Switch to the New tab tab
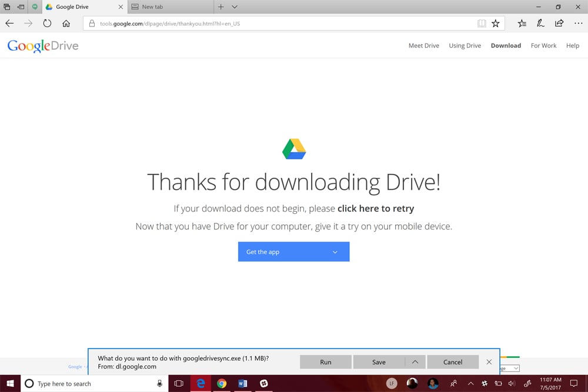The image size is (588, 392). 171,6
